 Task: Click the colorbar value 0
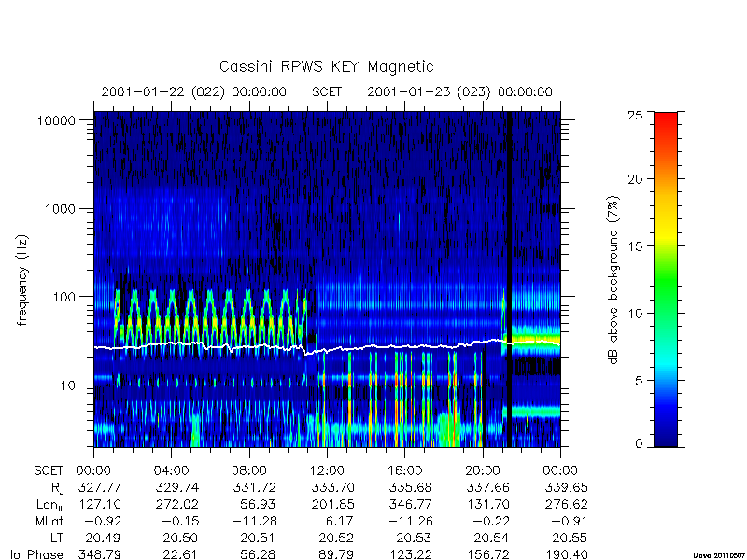pos(639,444)
